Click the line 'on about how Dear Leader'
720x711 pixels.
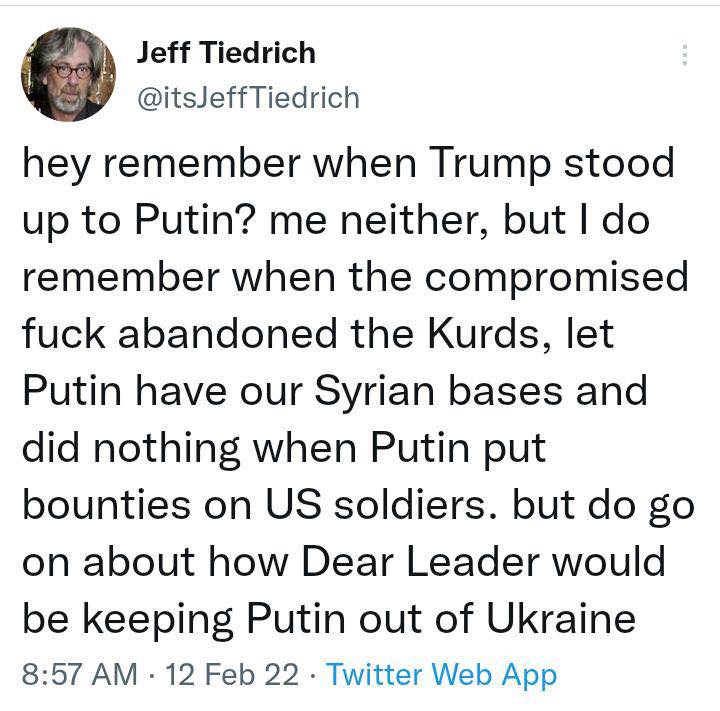pyautogui.click(x=344, y=562)
